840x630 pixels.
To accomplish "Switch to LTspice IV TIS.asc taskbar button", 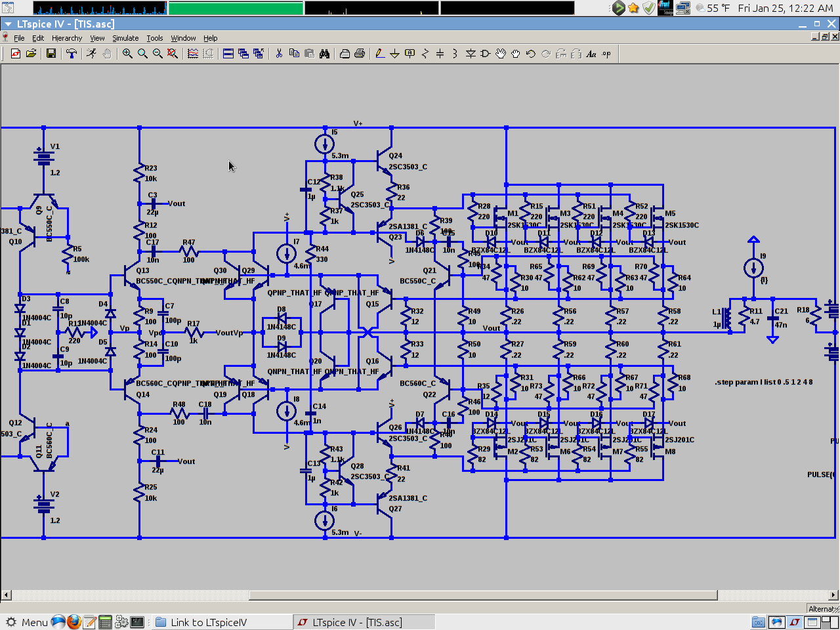I will tap(364, 622).
